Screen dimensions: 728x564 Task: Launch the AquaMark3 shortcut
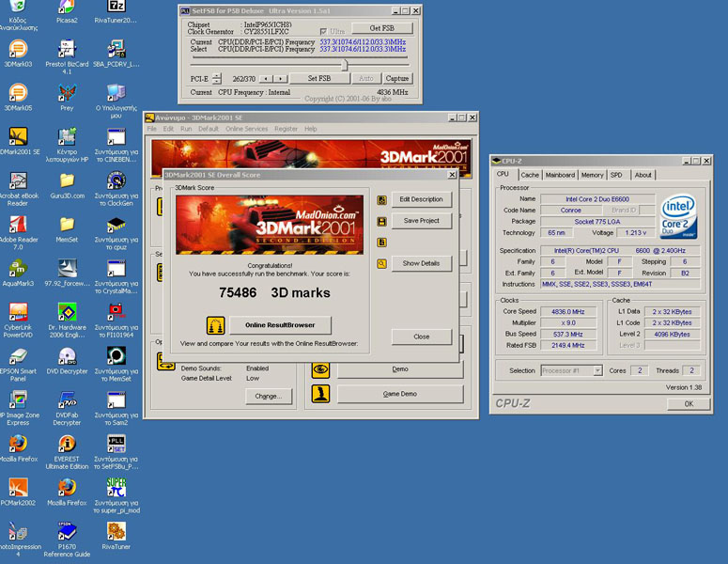(x=18, y=268)
